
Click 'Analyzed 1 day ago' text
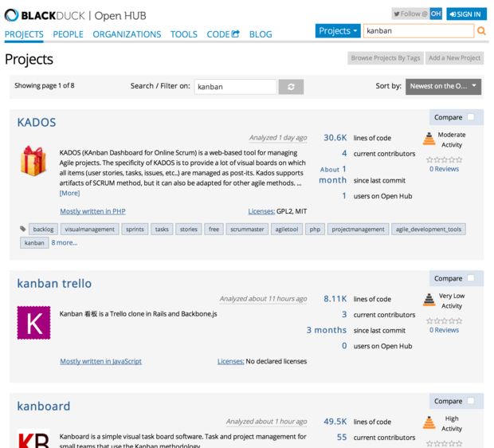[278, 138]
